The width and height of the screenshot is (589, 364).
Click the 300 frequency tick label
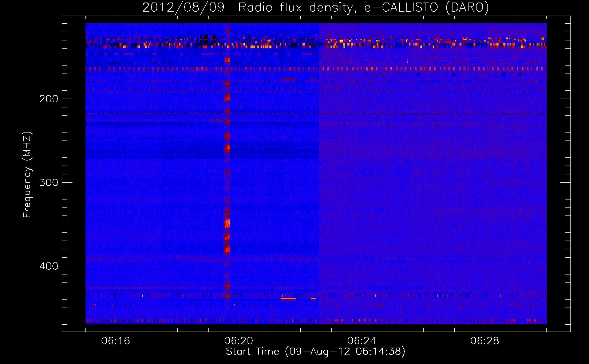pyautogui.click(x=49, y=182)
